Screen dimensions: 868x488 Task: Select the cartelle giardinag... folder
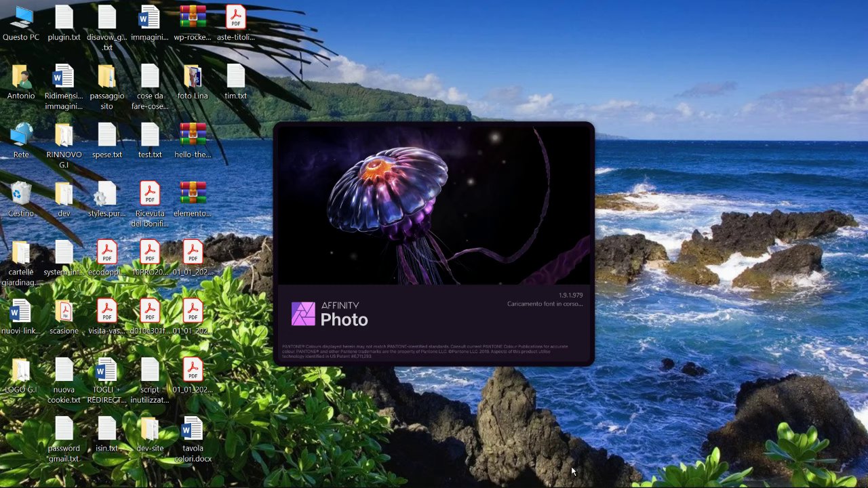[x=21, y=264]
